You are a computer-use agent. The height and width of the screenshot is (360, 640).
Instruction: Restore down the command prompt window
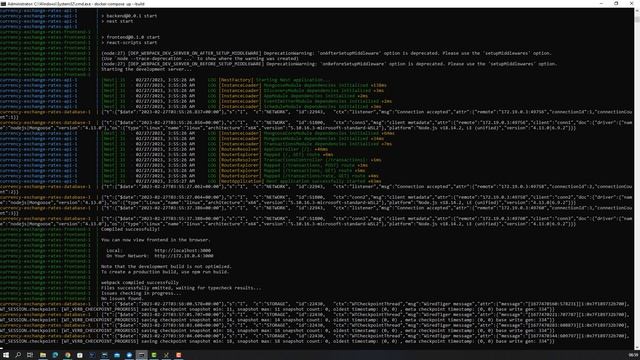point(616,3)
